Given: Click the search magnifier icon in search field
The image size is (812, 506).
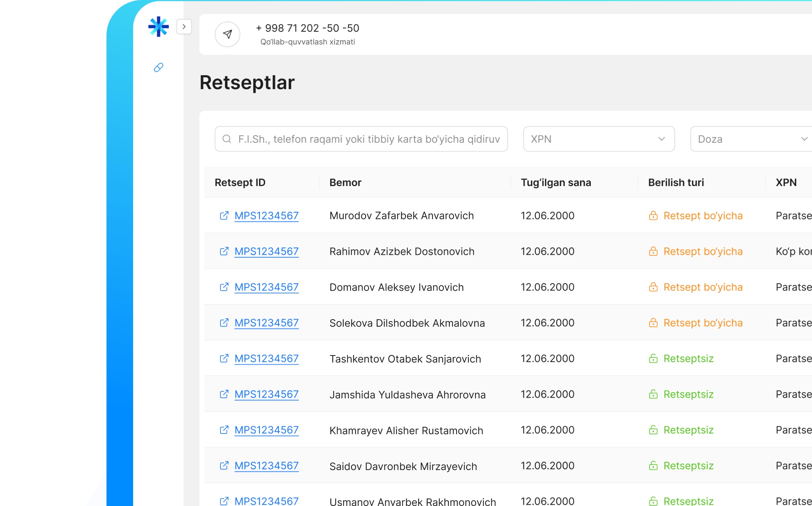Looking at the screenshot, I should pyautogui.click(x=227, y=139).
